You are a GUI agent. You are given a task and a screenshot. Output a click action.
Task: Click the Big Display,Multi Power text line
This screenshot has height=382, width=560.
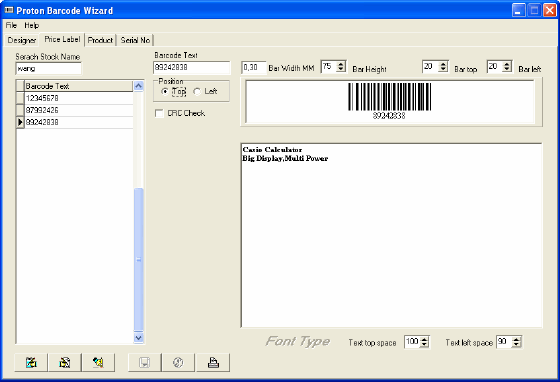pos(285,158)
